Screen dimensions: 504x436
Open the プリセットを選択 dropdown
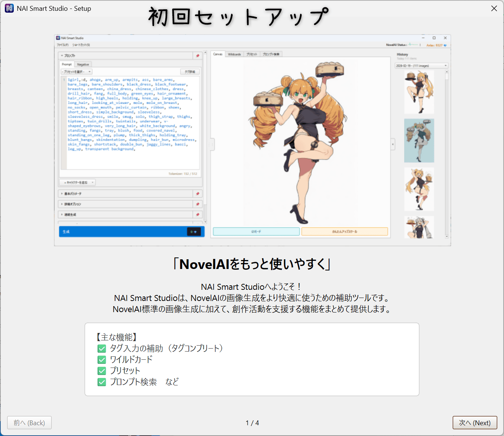tap(77, 71)
